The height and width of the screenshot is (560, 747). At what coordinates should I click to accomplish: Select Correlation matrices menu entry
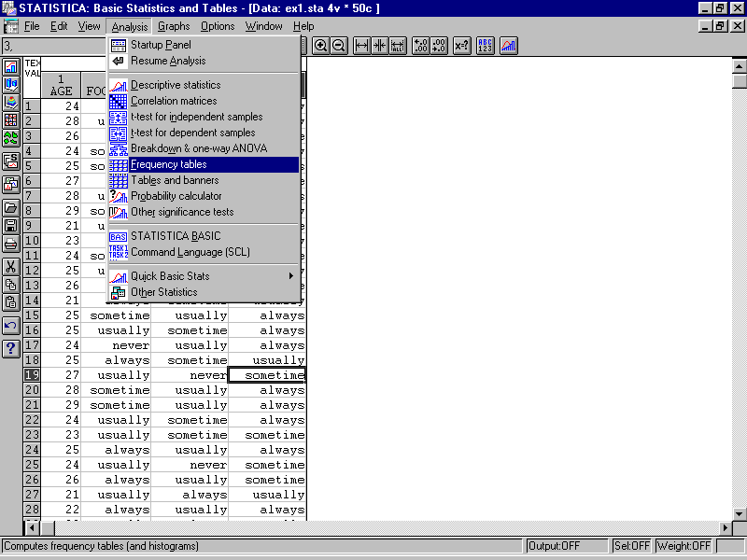204,101
